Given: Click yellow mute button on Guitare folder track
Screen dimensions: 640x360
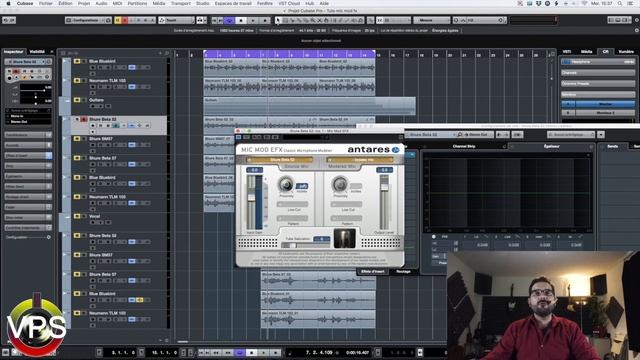Looking at the screenshot, I should pos(77,100).
